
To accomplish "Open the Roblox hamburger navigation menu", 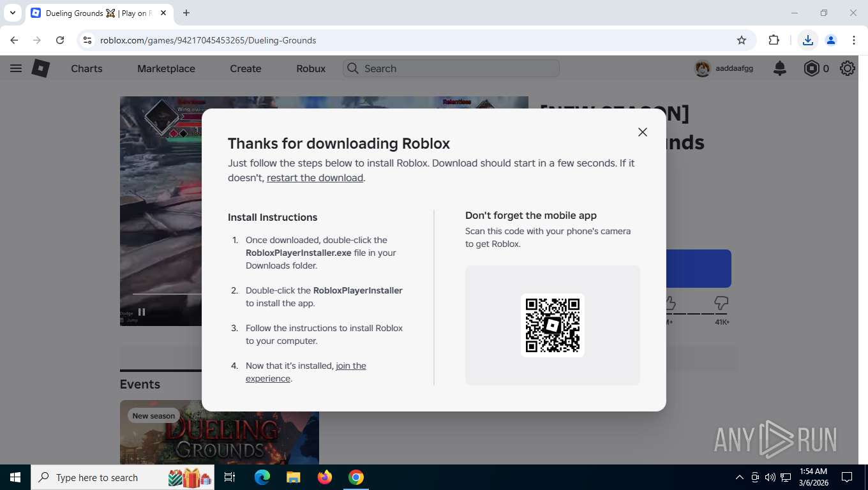I will (16, 68).
